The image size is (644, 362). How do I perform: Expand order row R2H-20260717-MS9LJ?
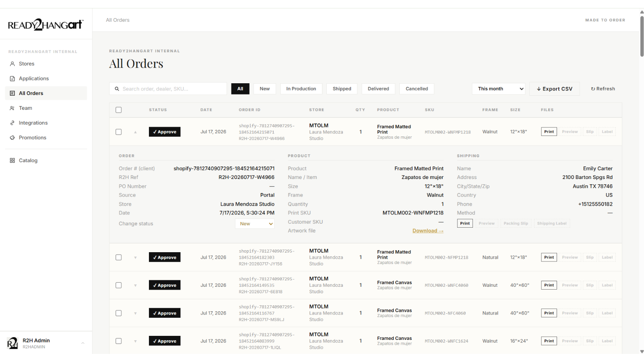click(136, 313)
